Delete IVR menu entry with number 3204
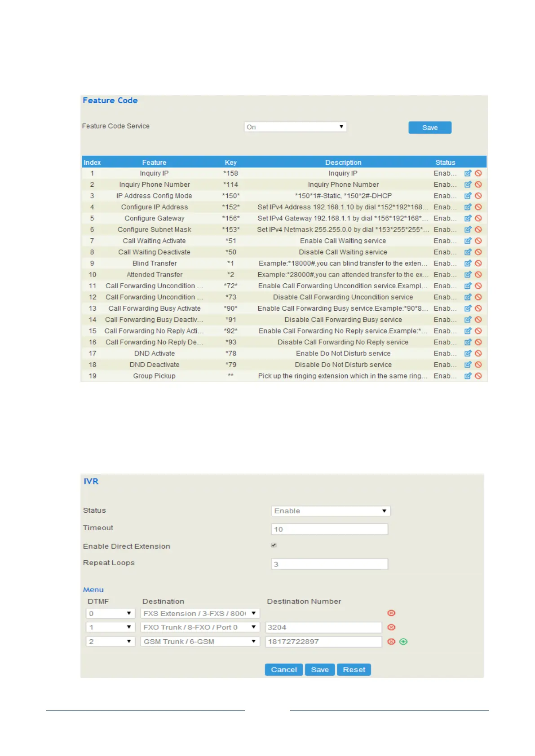 point(391,627)
